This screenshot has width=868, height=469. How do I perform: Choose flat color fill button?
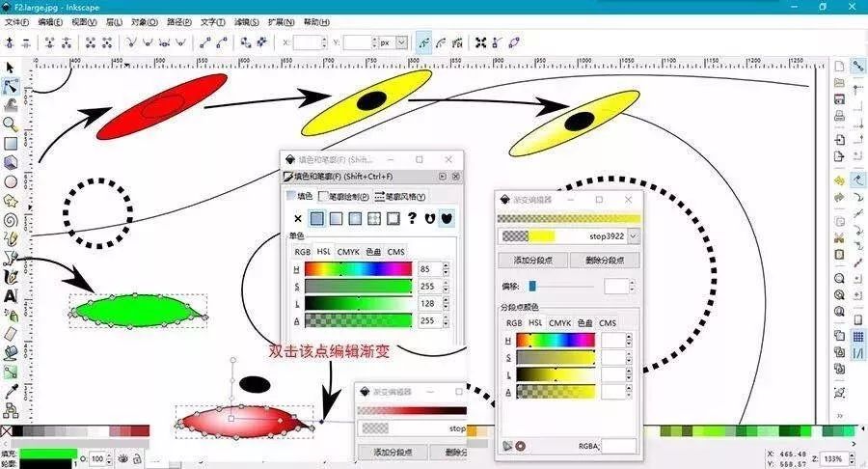tap(316, 218)
